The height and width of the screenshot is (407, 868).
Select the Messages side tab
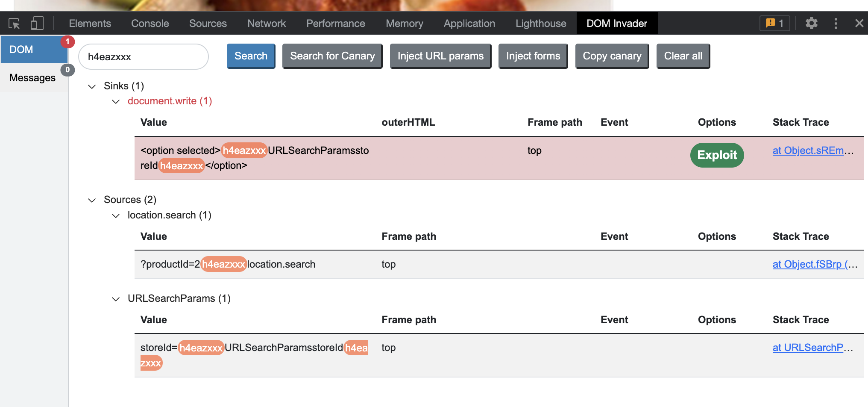pyautogui.click(x=33, y=78)
